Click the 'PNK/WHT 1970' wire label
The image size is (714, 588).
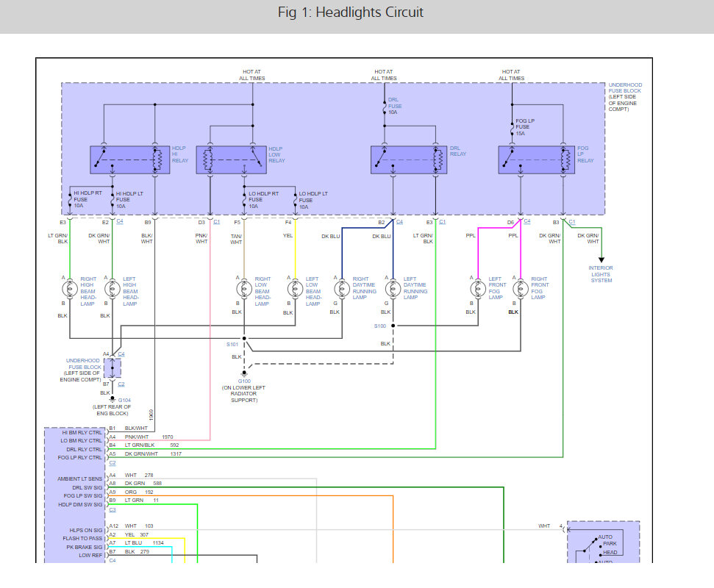tap(149, 437)
